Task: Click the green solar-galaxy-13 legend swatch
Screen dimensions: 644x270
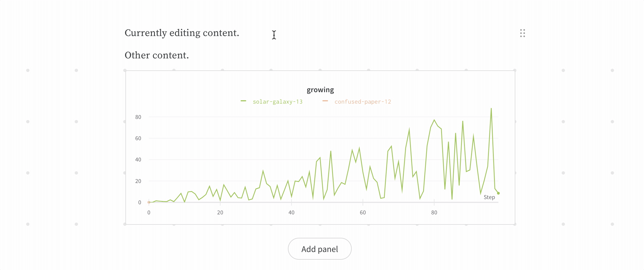Action: pos(243,101)
